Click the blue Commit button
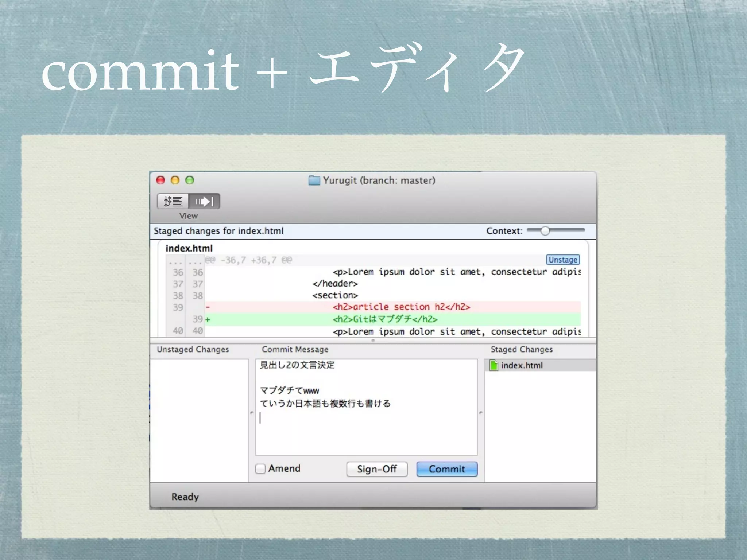Viewport: 747px width, 560px height. [x=447, y=469]
